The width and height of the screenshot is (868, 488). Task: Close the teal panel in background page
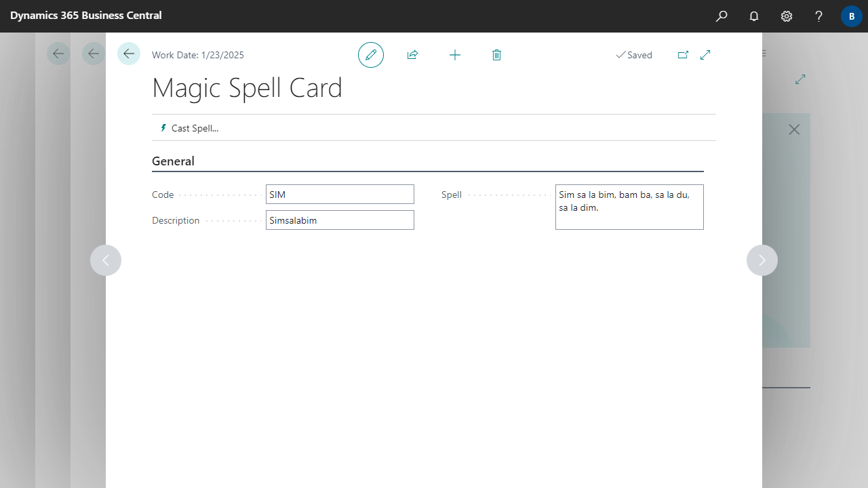coord(794,129)
